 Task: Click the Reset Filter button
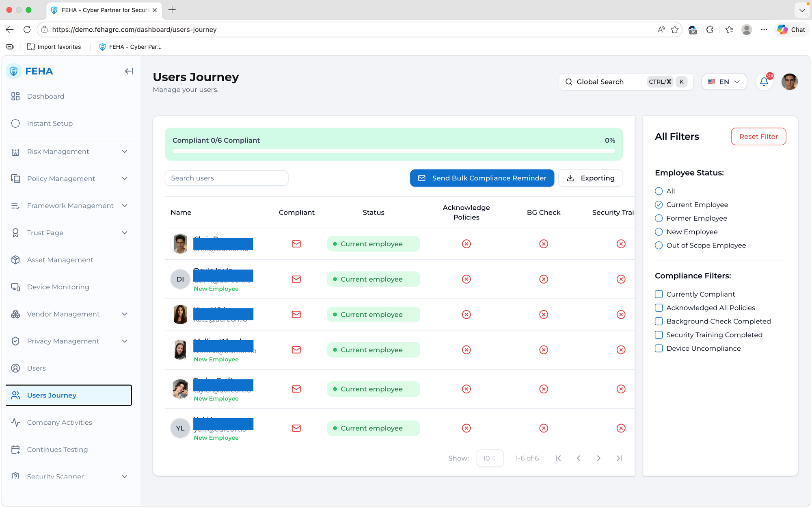758,137
